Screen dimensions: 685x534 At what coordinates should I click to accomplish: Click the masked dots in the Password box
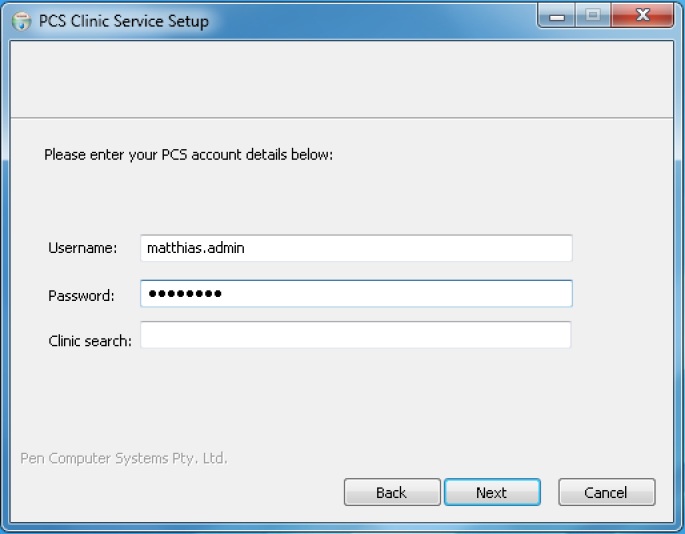[x=185, y=294]
